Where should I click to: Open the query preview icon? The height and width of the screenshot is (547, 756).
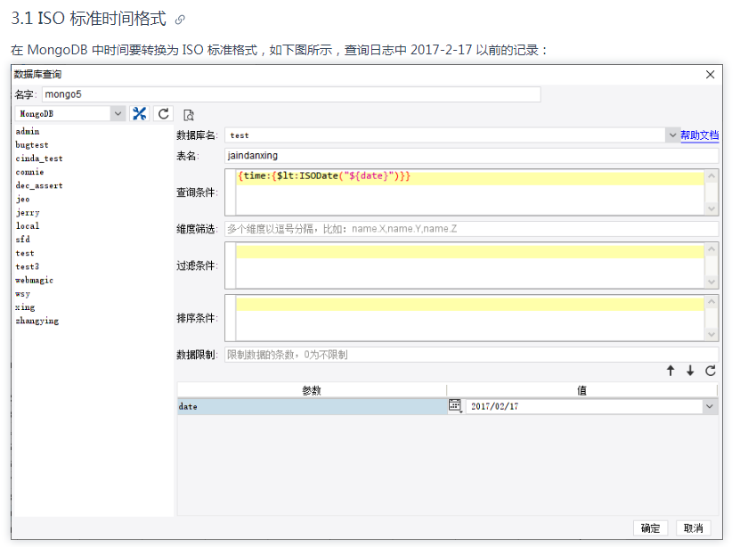click(x=189, y=115)
